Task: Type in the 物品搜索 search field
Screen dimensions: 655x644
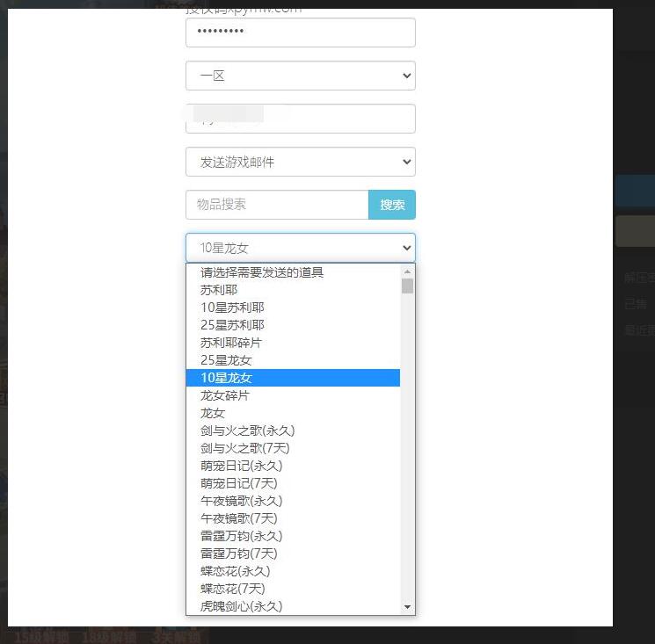Action: point(277,205)
